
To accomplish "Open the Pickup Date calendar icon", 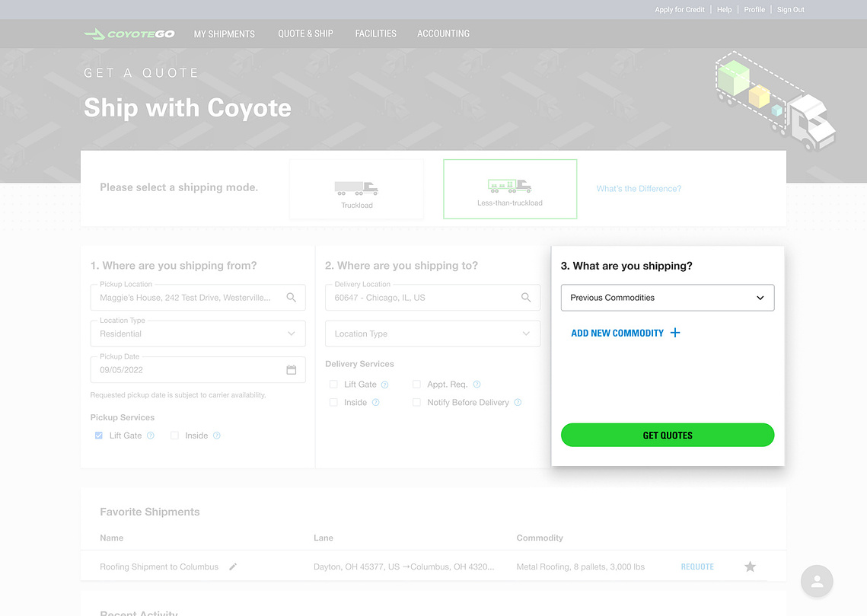I will pos(292,370).
